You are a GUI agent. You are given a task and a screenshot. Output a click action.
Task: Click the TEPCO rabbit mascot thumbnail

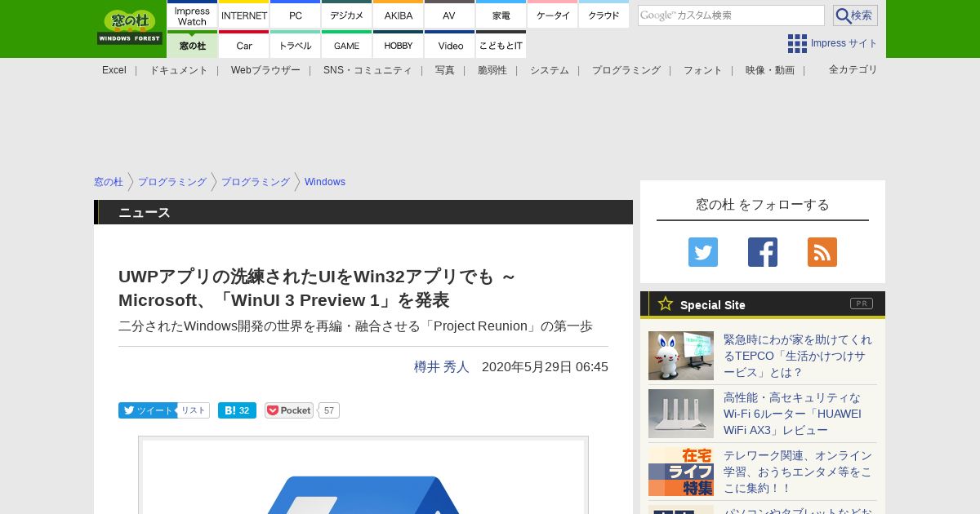(681, 356)
